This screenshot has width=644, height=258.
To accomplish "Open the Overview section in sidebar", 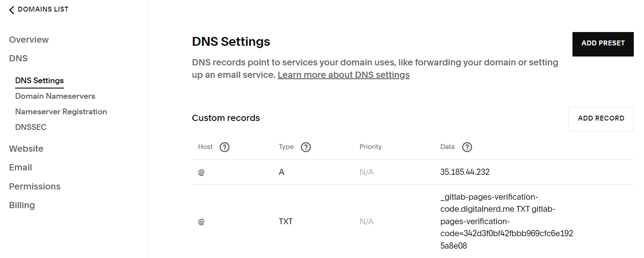I will [x=29, y=40].
